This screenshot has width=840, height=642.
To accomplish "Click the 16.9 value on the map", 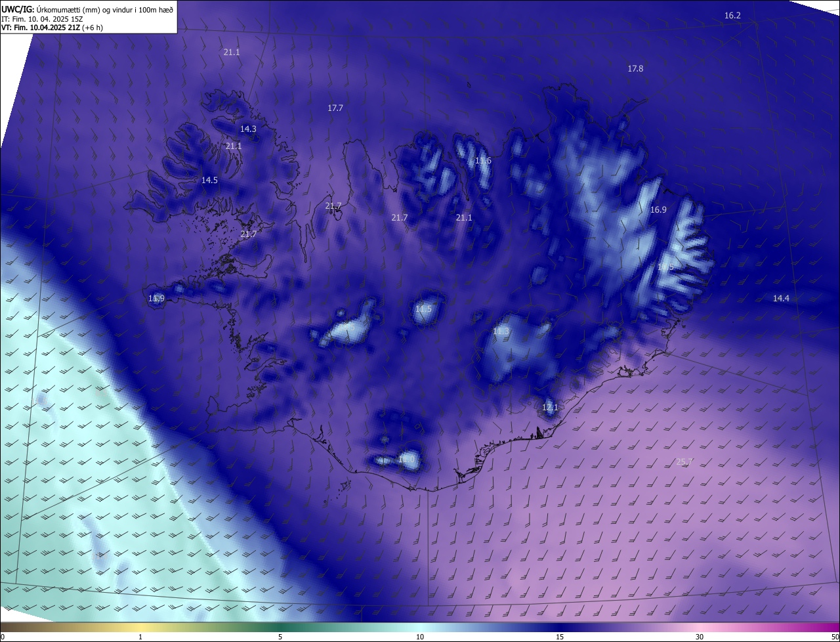I will click(x=658, y=209).
